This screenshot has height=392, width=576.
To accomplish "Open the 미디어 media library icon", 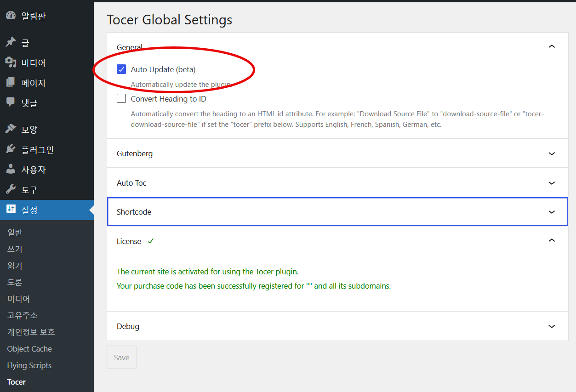I will [11, 62].
